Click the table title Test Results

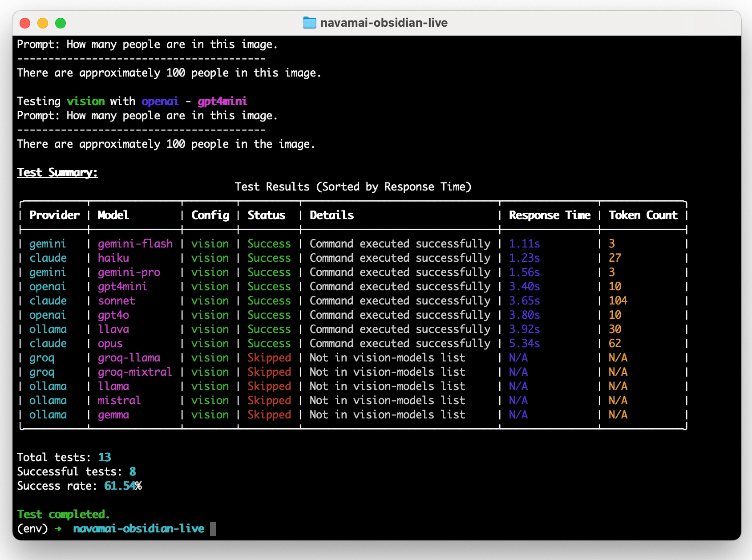point(353,187)
